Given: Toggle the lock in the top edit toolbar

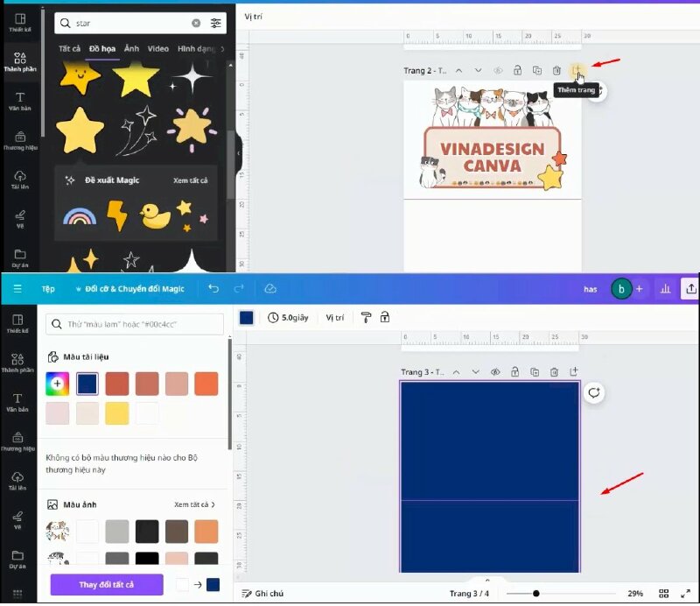Looking at the screenshot, I should [x=385, y=317].
